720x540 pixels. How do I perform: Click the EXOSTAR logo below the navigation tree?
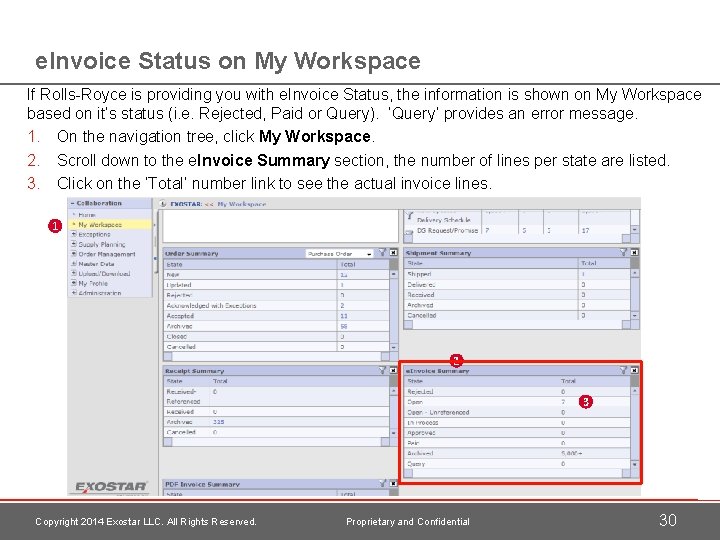(111, 487)
